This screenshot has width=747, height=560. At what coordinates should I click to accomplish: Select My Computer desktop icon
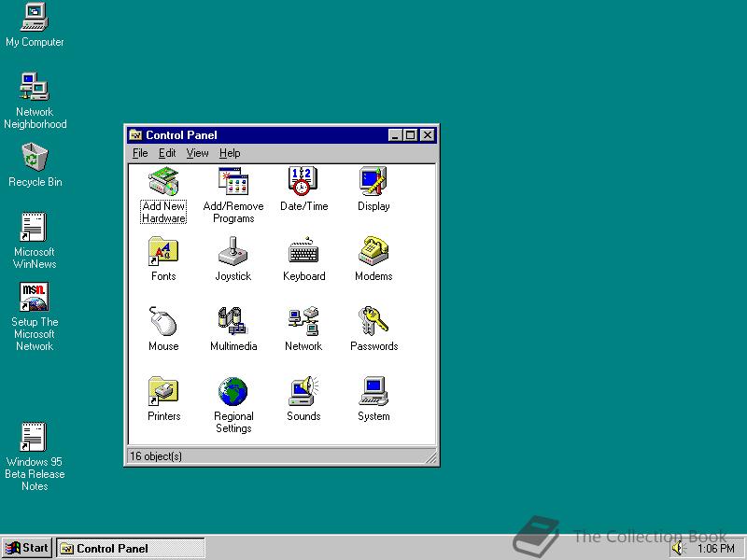(x=35, y=17)
